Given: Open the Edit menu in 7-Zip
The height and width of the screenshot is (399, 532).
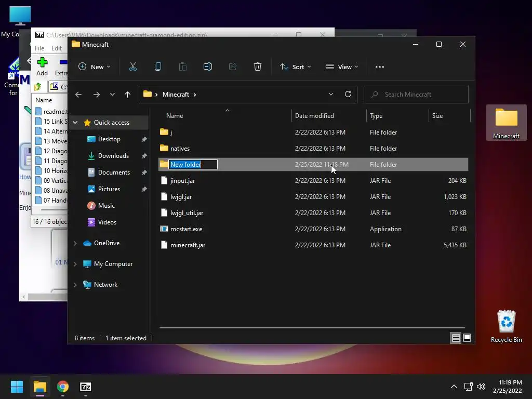Looking at the screenshot, I should 56,48.
